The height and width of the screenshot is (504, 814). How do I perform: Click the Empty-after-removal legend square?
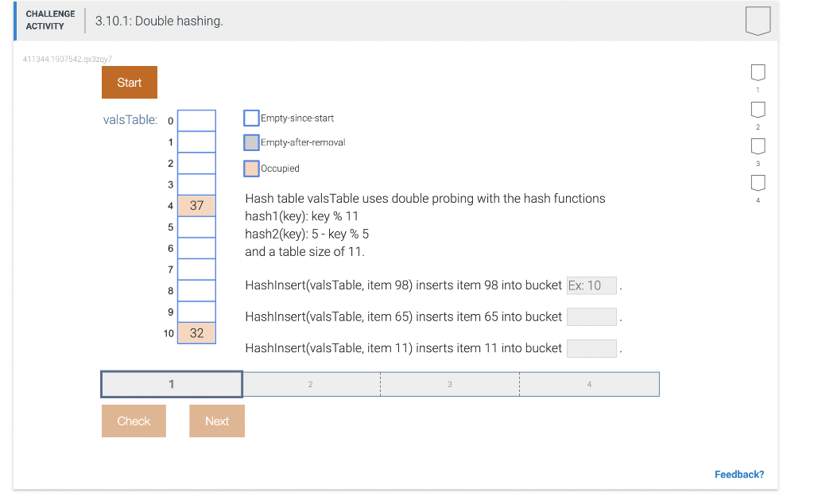pyautogui.click(x=251, y=142)
